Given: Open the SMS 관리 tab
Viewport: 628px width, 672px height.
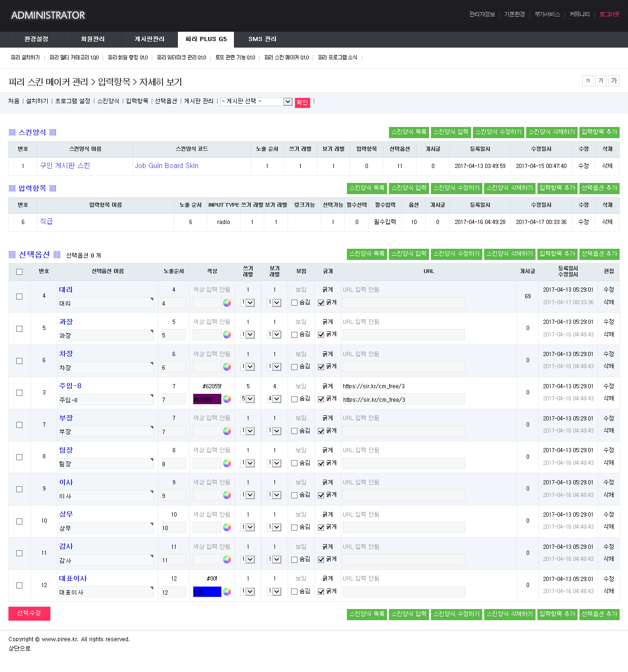Looking at the screenshot, I should [262, 39].
